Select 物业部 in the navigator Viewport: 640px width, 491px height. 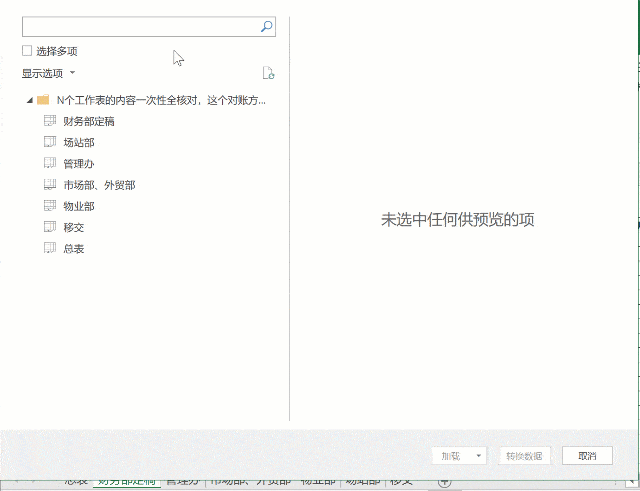coord(79,206)
